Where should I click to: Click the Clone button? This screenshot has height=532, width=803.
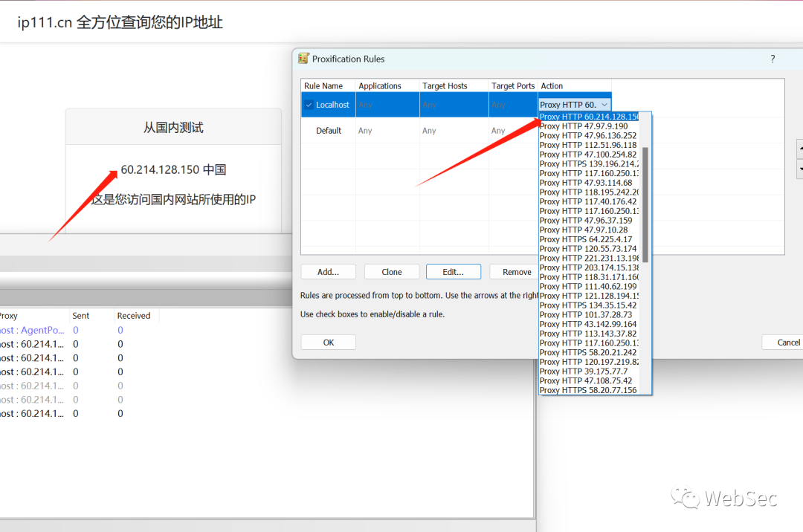coord(392,272)
